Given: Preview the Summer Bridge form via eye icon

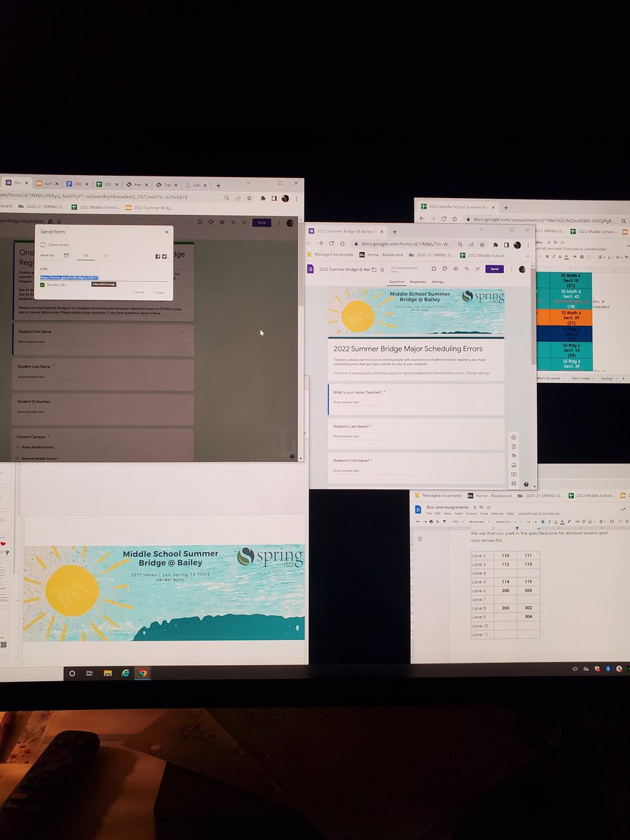Looking at the screenshot, I should [456, 269].
